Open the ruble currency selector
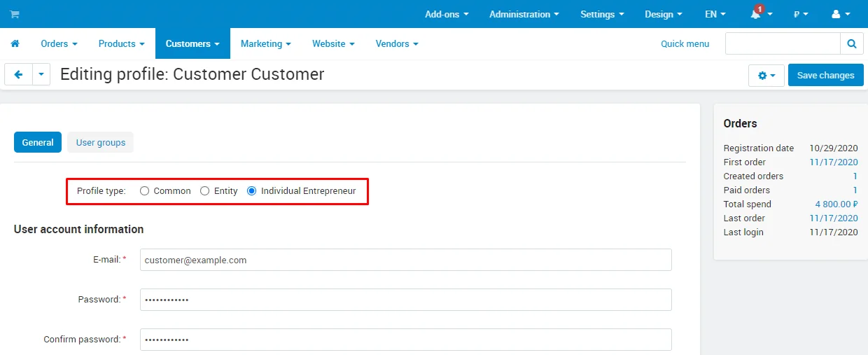The image size is (868, 355). (x=801, y=14)
